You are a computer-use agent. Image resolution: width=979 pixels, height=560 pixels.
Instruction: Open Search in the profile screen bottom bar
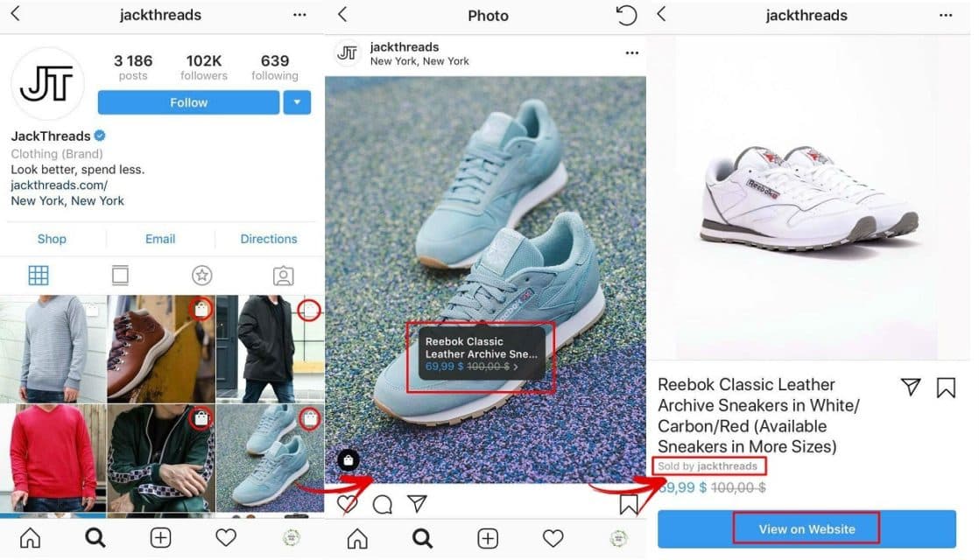tap(95, 537)
